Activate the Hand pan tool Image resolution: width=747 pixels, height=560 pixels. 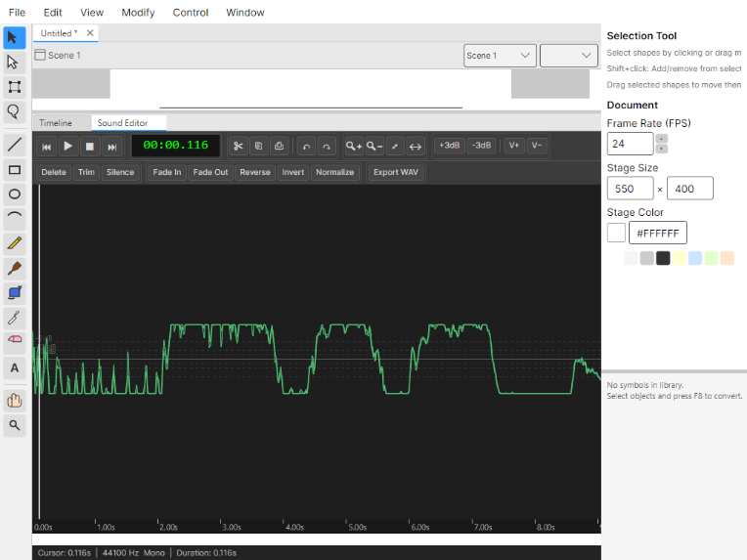pyautogui.click(x=15, y=400)
